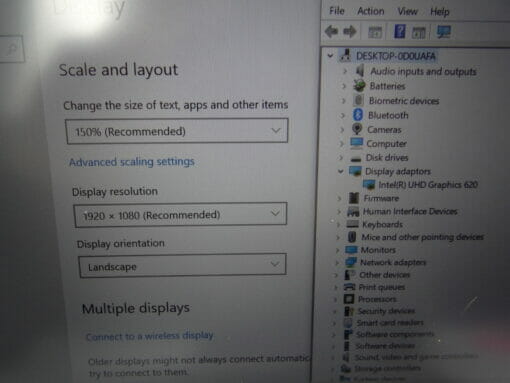Select the Biometric devices label
Screen dimensions: 510x383
[x=404, y=101]
